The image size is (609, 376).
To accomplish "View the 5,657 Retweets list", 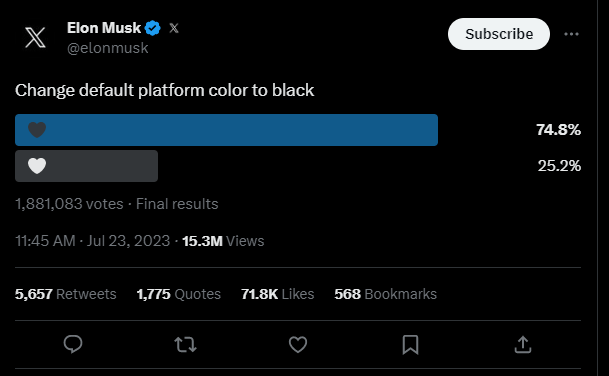I will coord(66,294).
